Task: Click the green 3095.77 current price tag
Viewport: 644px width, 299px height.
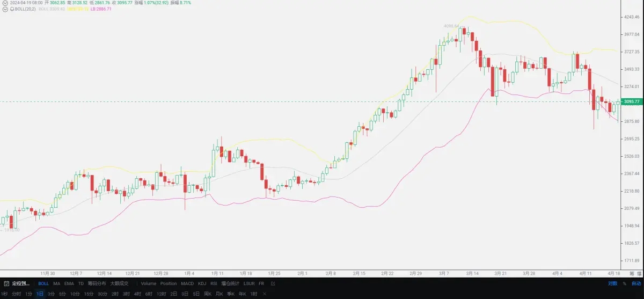Action: [633, 101]
